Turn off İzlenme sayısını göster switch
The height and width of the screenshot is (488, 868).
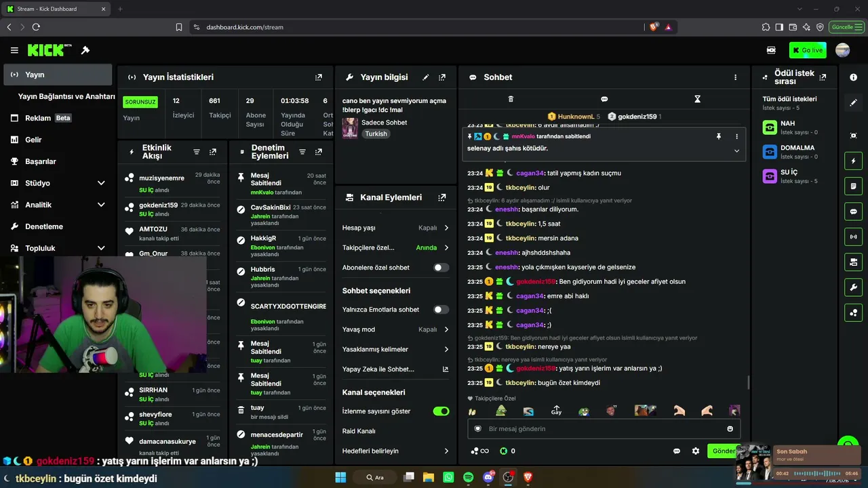tap(441, 411)
